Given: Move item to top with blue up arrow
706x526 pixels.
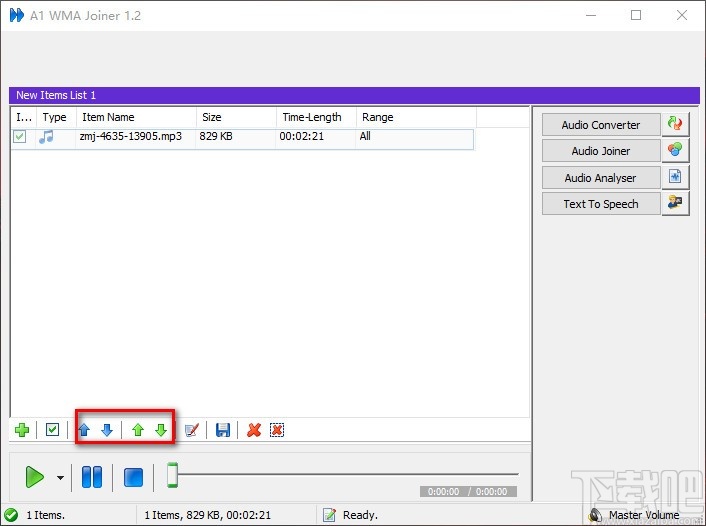Looking at the screenshot, I should 84,430.
